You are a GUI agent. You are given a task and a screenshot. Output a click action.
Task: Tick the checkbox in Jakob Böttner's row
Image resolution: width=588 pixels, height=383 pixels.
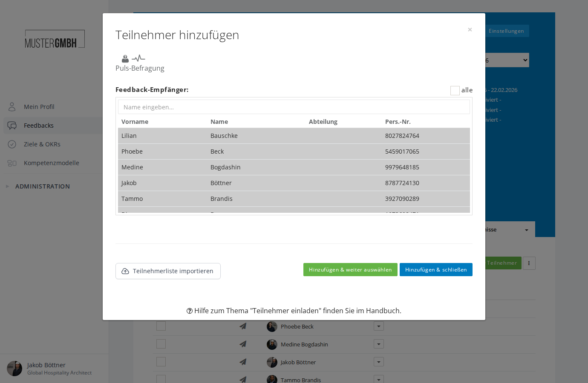(161, 362)
